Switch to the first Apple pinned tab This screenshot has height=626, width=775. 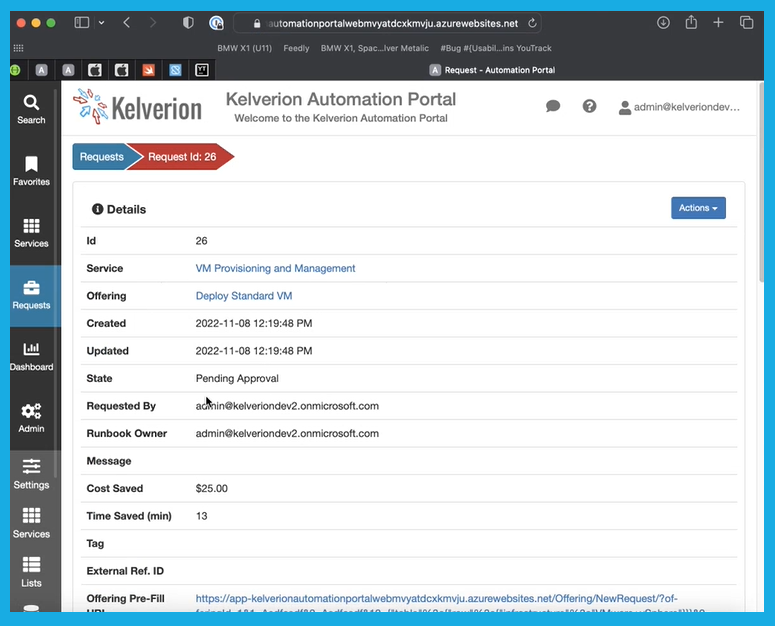pyautogui.click(x=95, y=70)
